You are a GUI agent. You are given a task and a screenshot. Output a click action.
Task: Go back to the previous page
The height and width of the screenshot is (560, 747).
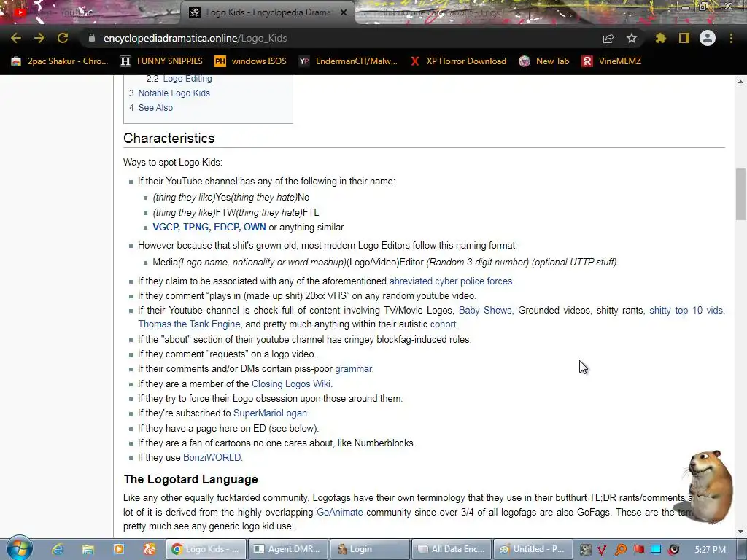pyautogui.click(x=16, y=38)
